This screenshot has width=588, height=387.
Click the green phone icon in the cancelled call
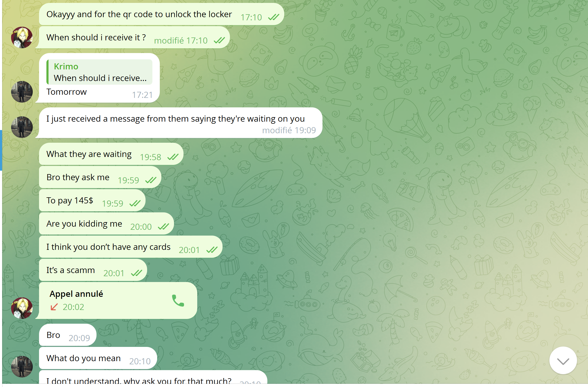coord(178,300)
